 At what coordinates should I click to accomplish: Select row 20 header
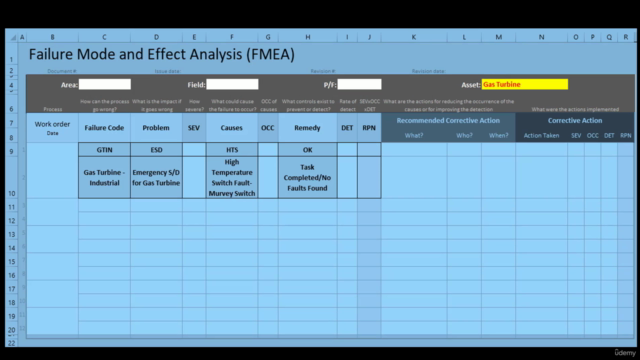coord(11,328)
